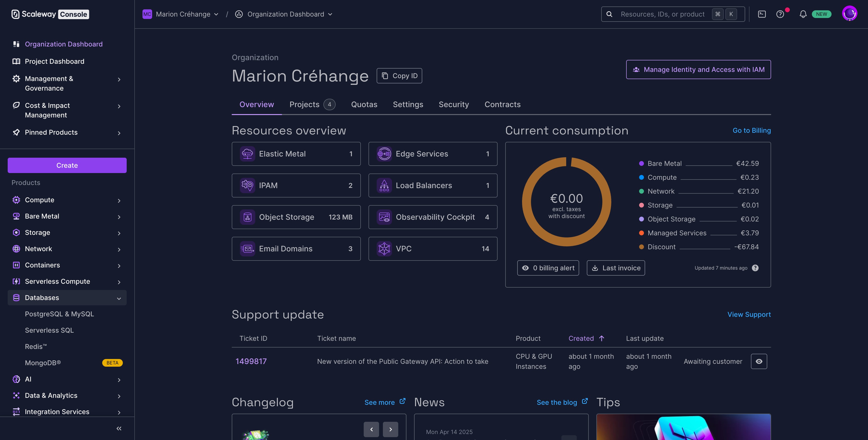Switch to the Settings tab
The width and height of the screenshot is (868, 440).
point(408,104)
